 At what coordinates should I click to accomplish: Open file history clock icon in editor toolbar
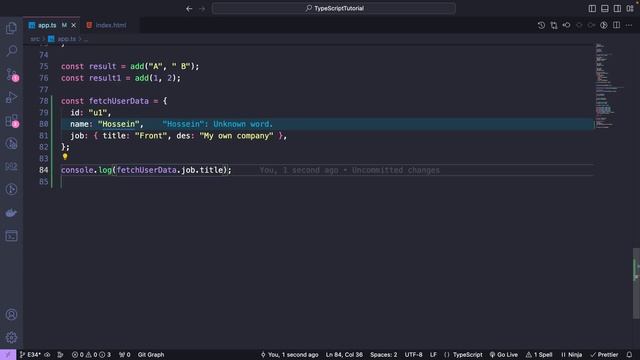click(x=541, y=25)
